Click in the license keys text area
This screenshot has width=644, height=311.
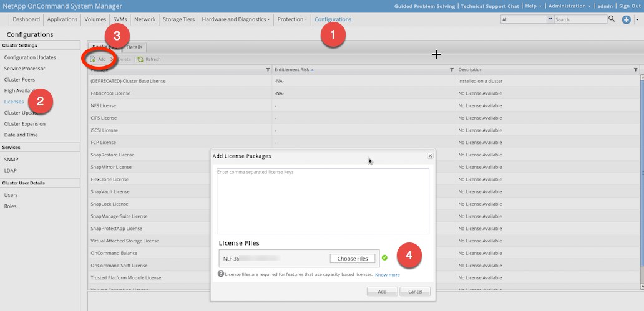pyautogui.click(x=323, y=201)
